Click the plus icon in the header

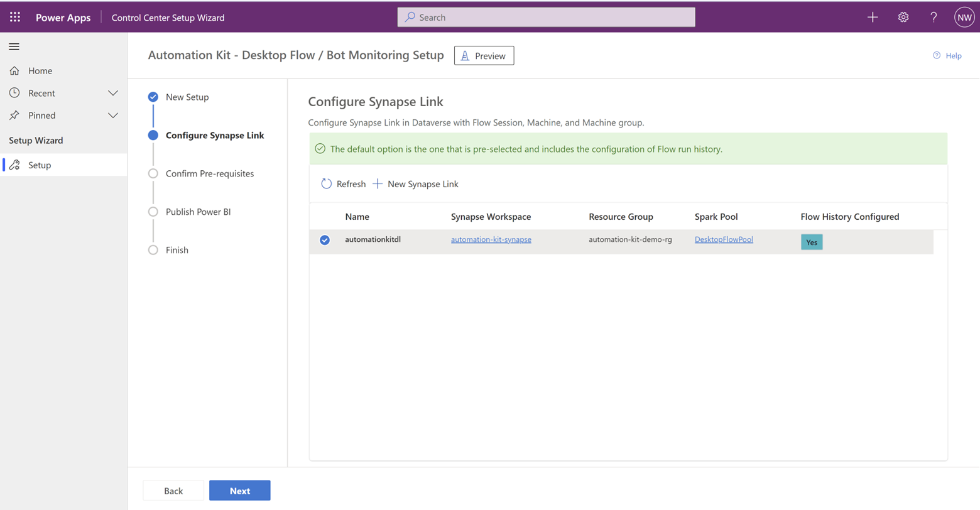[873, 18]
